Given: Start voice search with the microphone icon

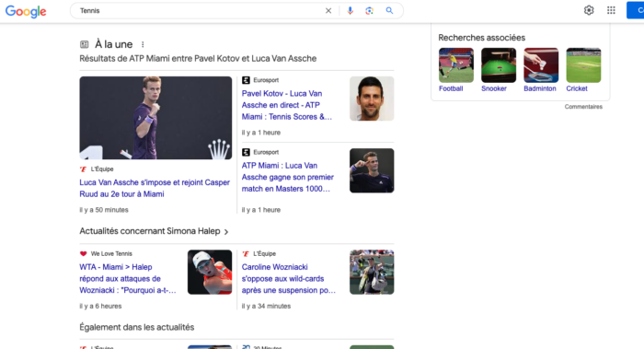Looking at the screenshot, I should (350, 11).
